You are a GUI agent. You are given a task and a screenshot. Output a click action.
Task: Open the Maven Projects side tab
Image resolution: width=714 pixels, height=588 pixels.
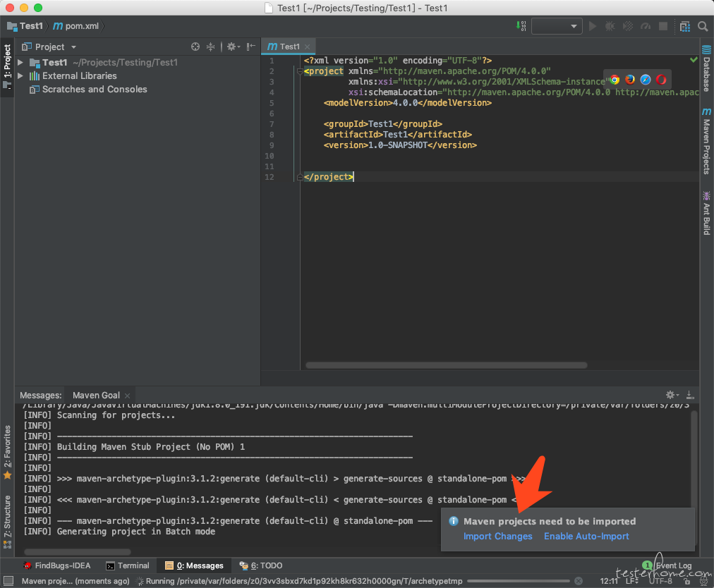pos(706,141)
